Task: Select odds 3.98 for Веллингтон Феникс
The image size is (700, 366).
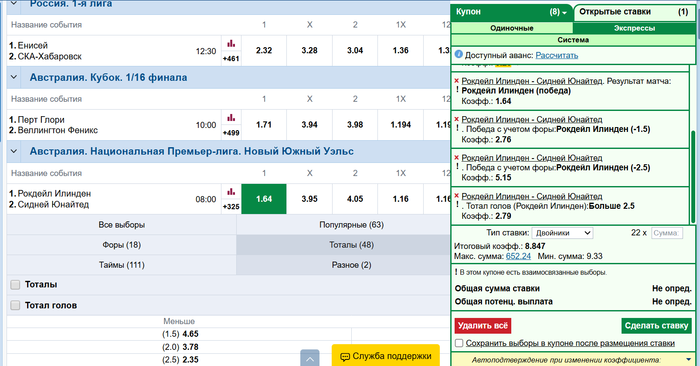Action: [355, 125]
